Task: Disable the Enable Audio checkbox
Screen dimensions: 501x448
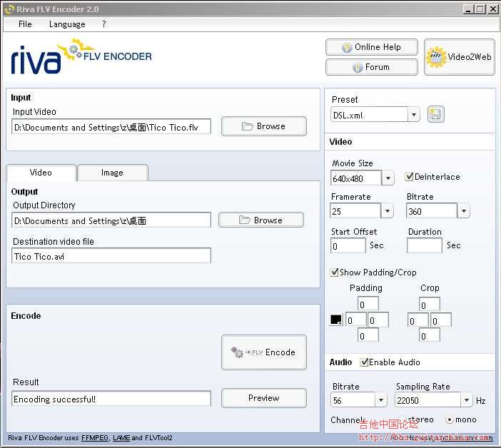Action: pos(365,362)
